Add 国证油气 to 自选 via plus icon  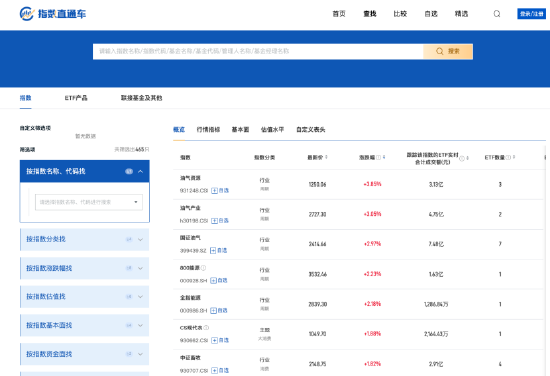[x=213, y=250]
